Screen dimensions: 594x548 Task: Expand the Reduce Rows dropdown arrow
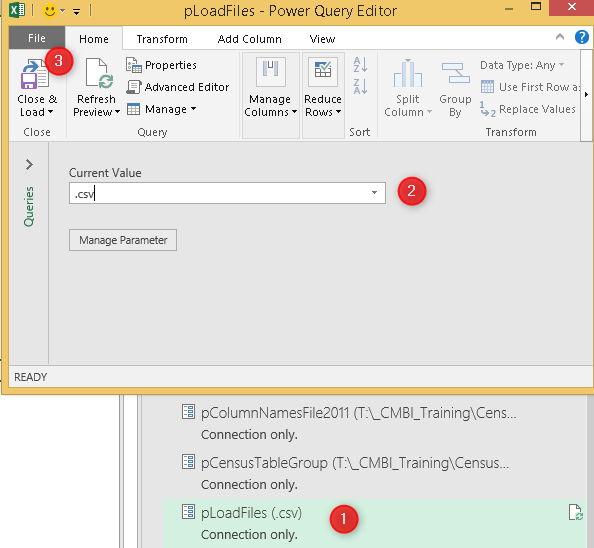(x=338, y=112)
